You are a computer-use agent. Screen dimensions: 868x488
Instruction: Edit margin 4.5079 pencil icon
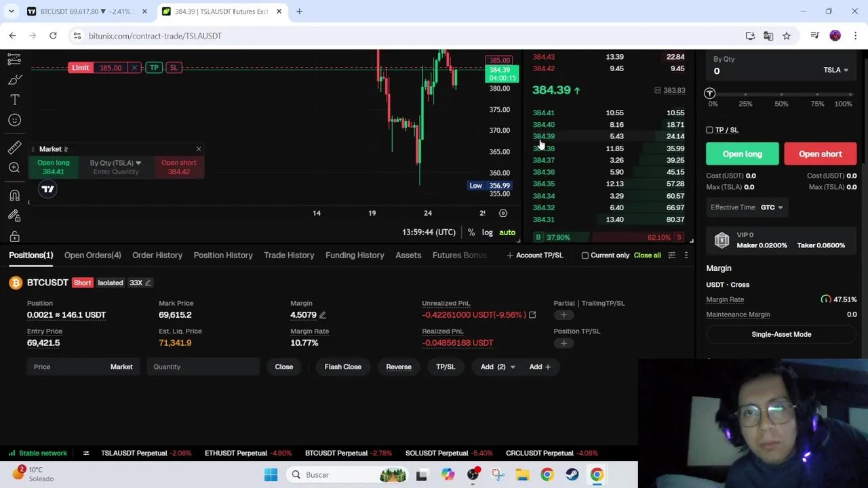click(323, 315)
